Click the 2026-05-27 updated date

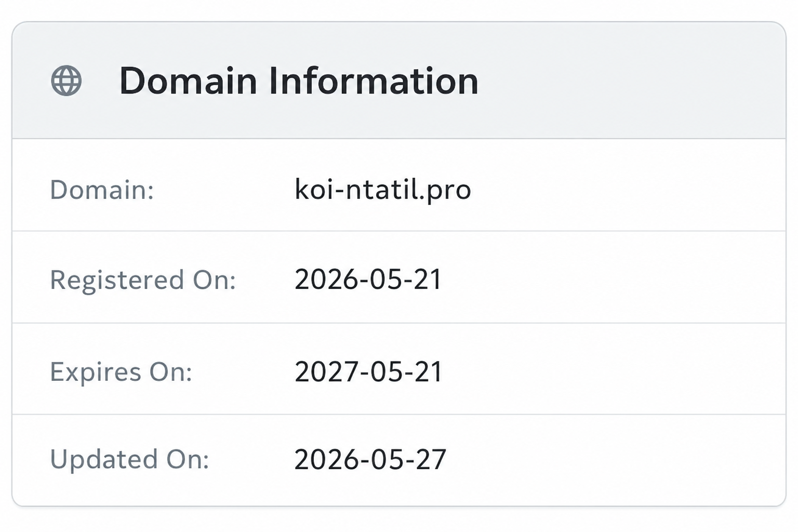[370, 460]
